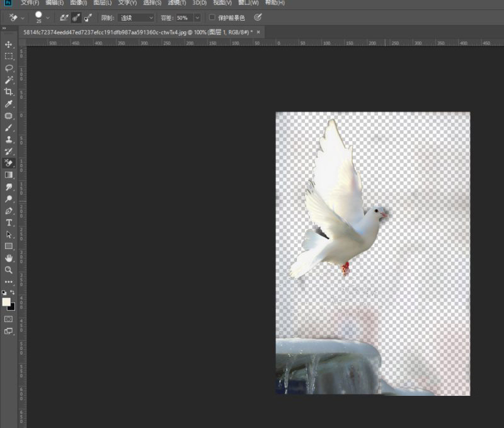The height and width of the screenshot is (428, 504).
Task: Select the Horizontal Type tool
Action: (9, 223)
